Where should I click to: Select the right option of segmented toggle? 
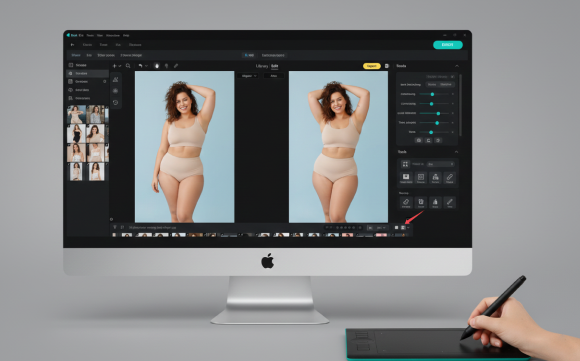[x=446, y=85]
